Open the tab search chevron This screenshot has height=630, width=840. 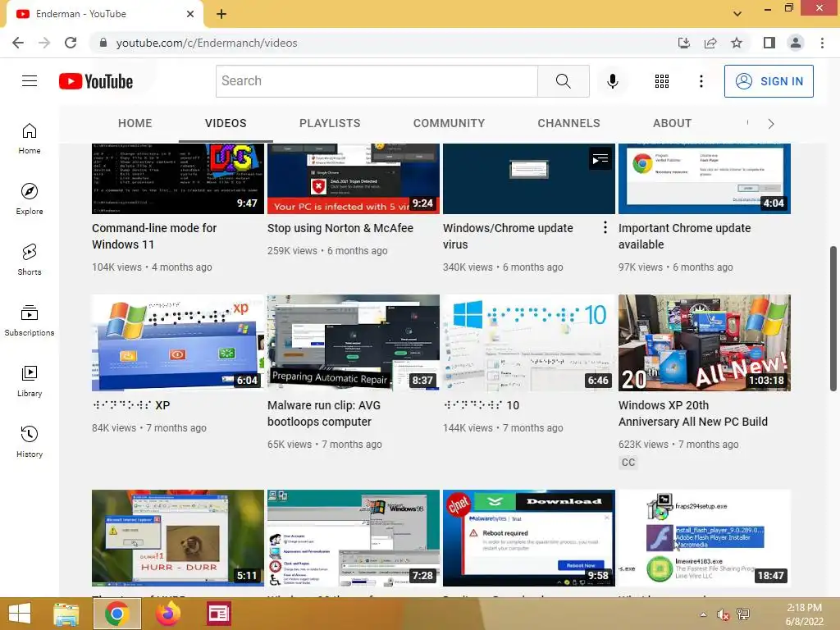(737, 14)
